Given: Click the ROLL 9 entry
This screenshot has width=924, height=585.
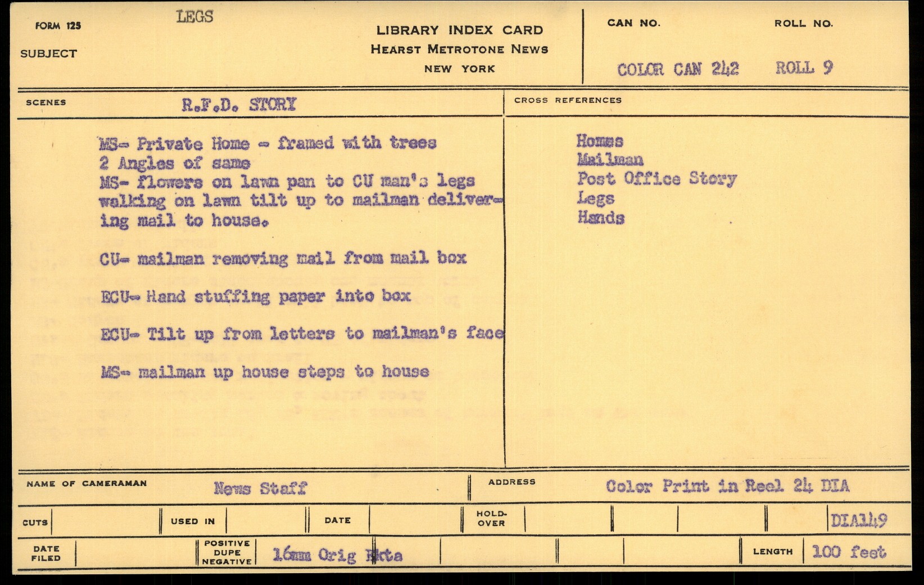Looking at the screenshot, I should 804,68.
